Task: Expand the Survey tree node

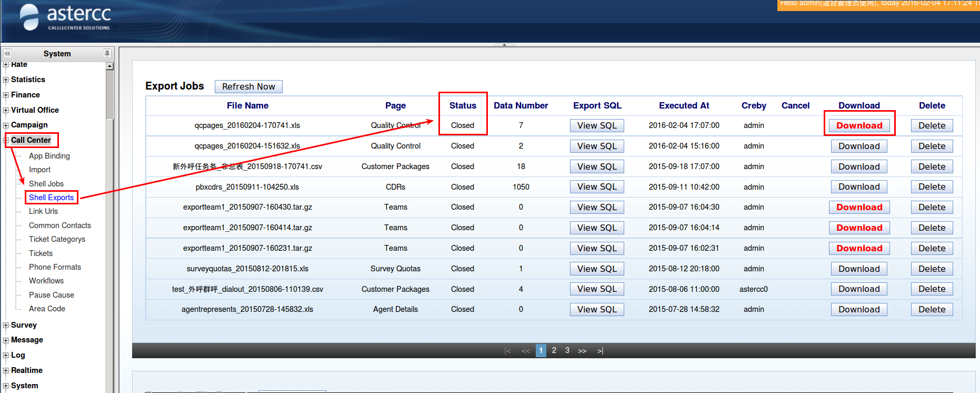Action: tap(6, 326)
